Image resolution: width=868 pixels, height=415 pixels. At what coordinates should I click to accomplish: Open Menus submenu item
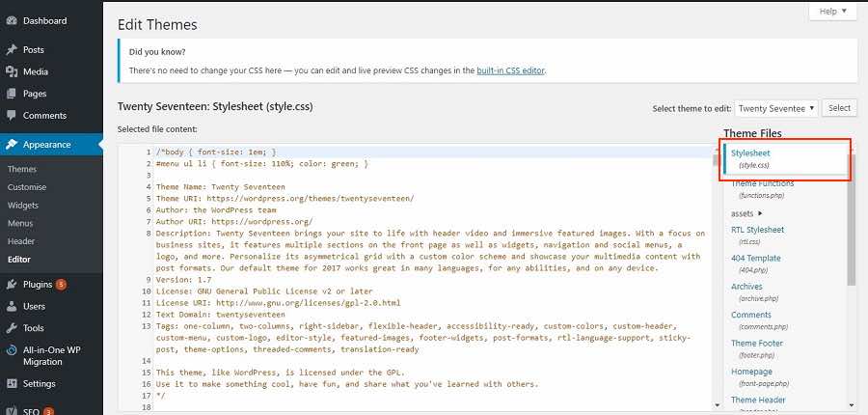click(x=20, y=223)
